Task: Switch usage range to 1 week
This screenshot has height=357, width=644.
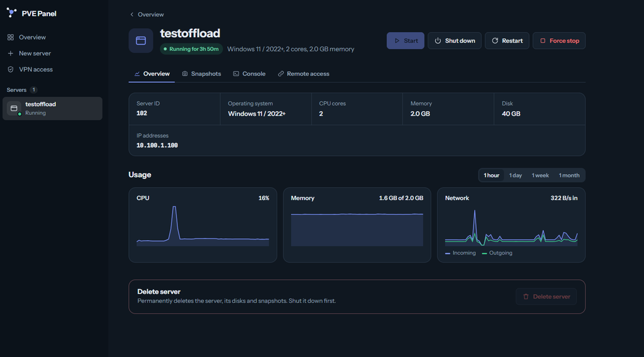Action: 540,175
